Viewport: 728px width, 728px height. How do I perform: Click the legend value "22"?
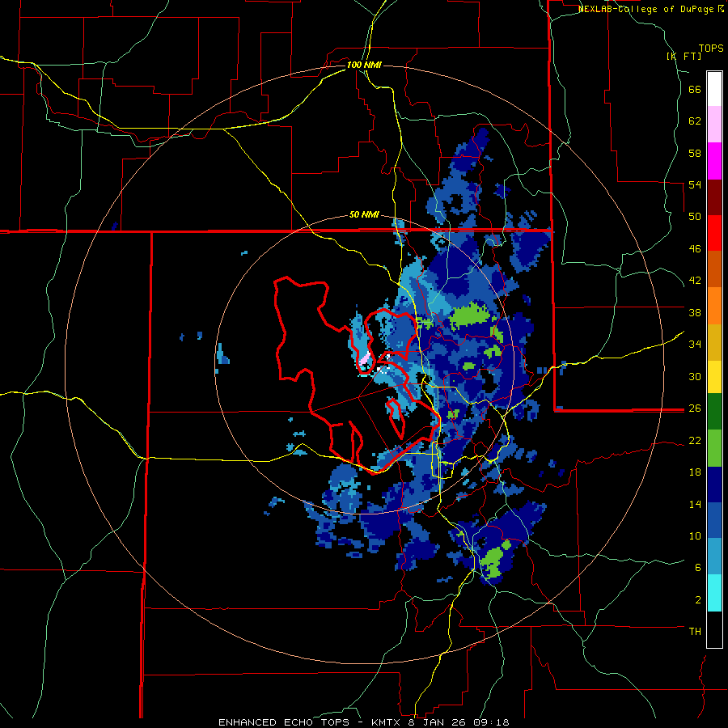point(695,441)
